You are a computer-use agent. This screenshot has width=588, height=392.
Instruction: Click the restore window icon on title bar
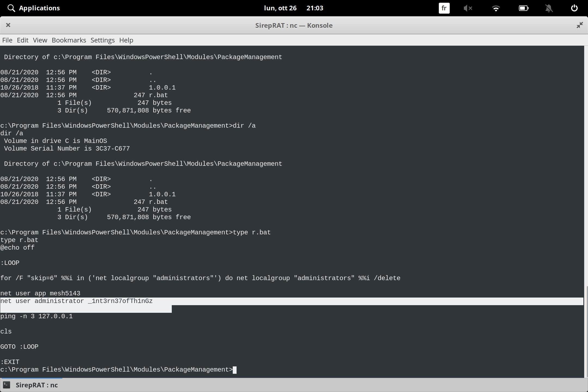click(x=580, y=25)
